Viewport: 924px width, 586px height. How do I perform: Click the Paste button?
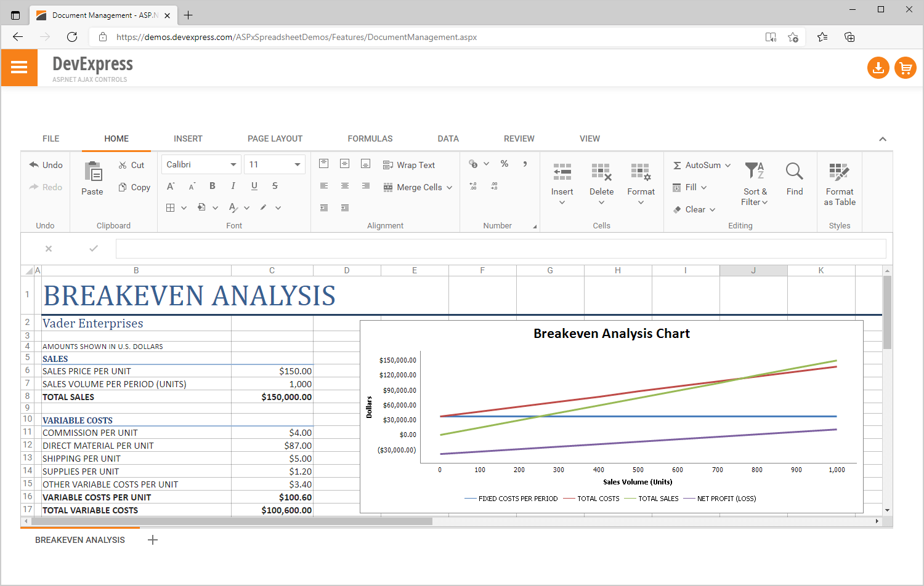pos(92,179)
